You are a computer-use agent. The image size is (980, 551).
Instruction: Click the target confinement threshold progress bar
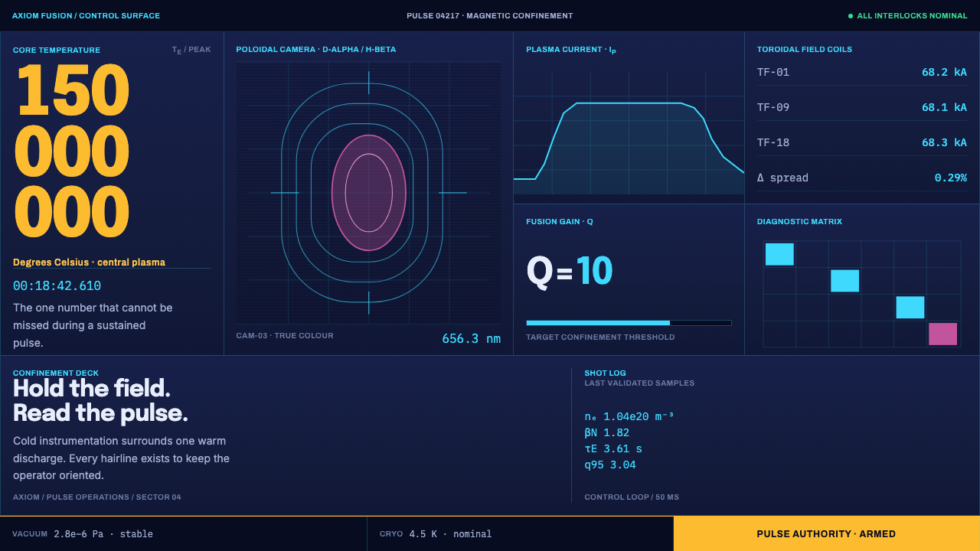click(629, 323)
